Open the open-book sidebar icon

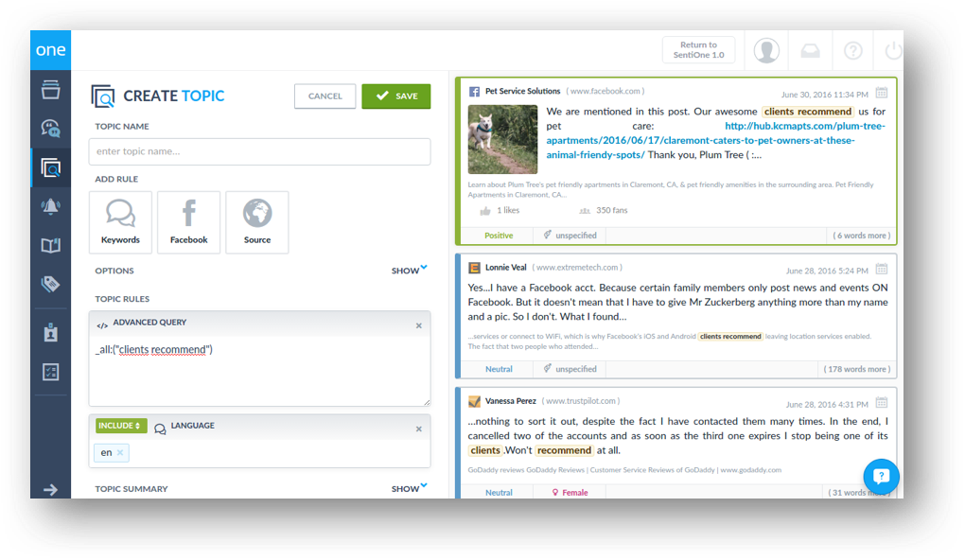point(50,246)
